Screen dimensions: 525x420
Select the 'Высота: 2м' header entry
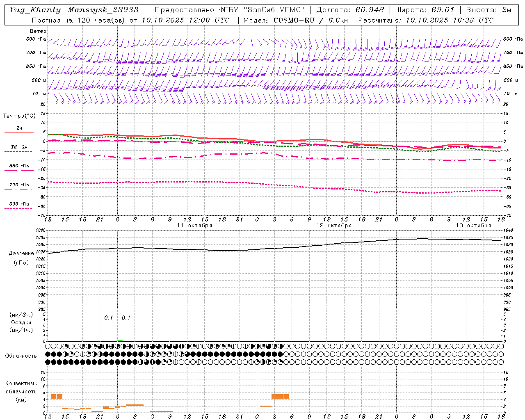pos(488,10)
